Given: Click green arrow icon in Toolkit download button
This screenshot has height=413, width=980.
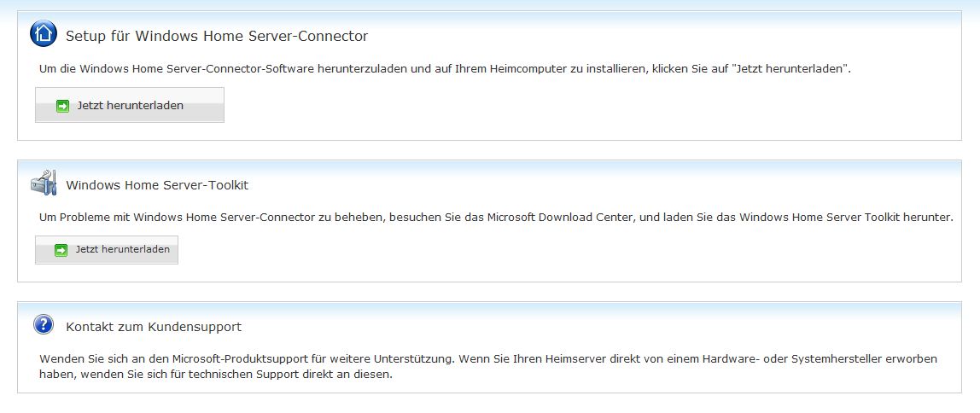Looking at the screenshot, I should [61, 250].
